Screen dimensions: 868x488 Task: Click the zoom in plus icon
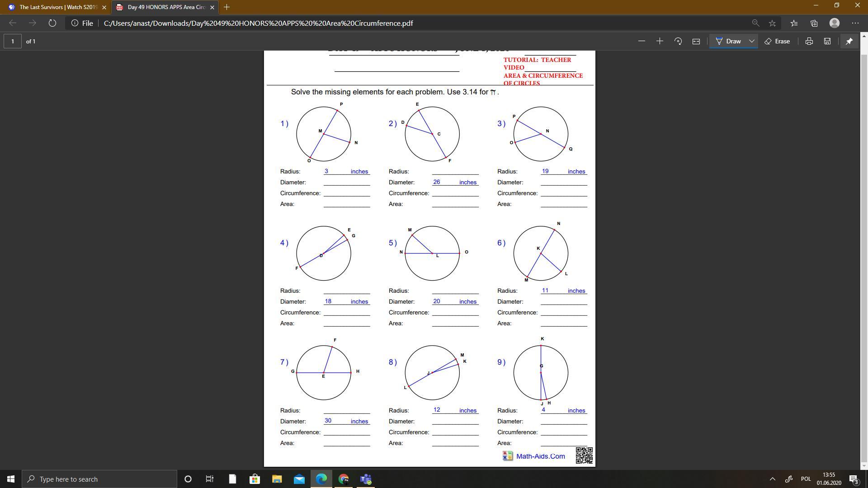point(660,41)
